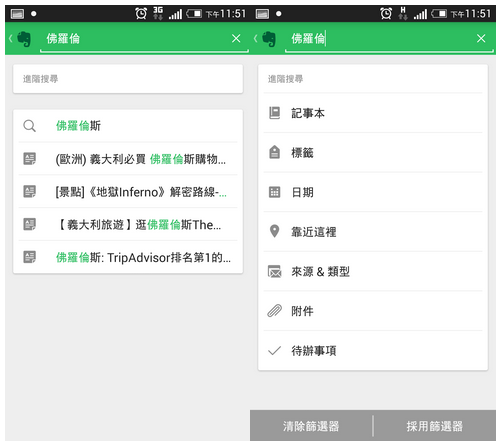Tap note icon beside 【義大利旅遊】
Viewport: 503px width, 448px height.
click(29, 224)
